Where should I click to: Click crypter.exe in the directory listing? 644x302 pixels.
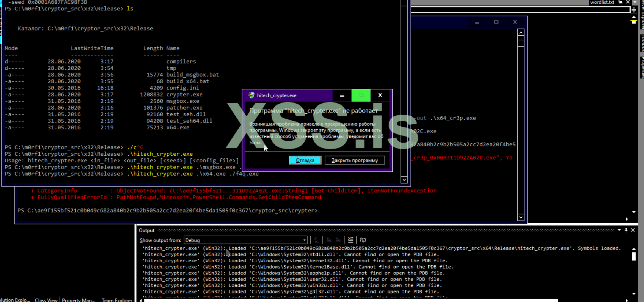pyautogui.click(x=184, y=95)
